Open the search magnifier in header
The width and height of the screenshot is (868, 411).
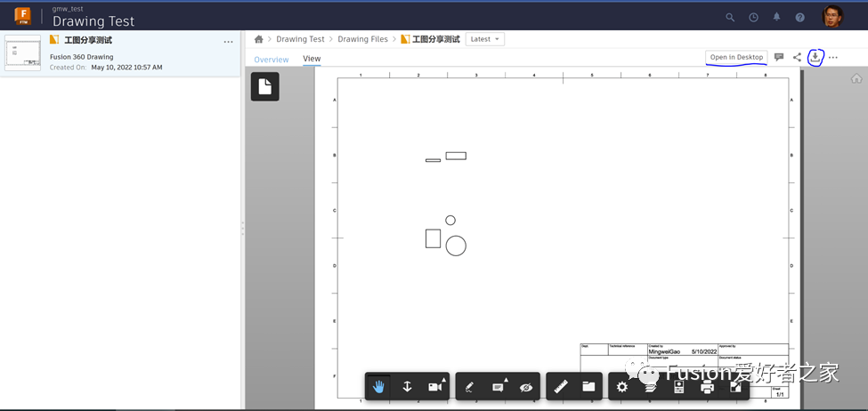pyautogui.click(x=730, y=17)
